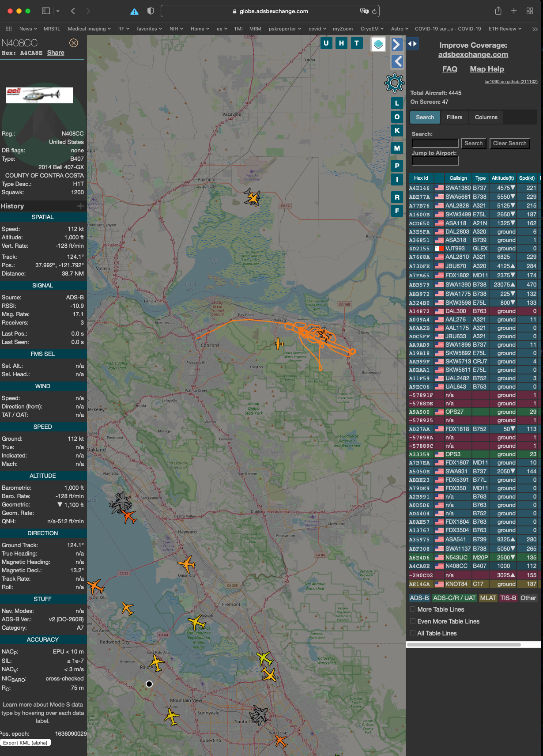Open the Medical Imaging bookmarks dropdown
This screenshot has height=756, width=543.
pyautogui.click(x=90, y=29)
